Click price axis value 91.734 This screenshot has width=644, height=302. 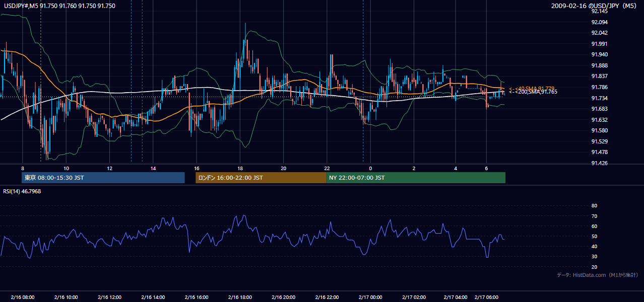pos(600,98)
